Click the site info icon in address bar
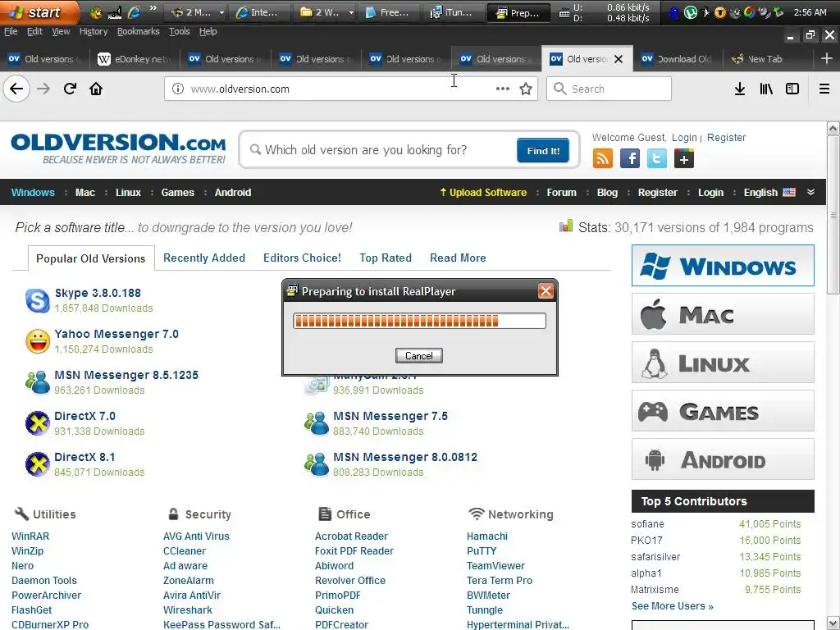Image resolution: width=840 pixels, height=630 pixels. [178, 89]
